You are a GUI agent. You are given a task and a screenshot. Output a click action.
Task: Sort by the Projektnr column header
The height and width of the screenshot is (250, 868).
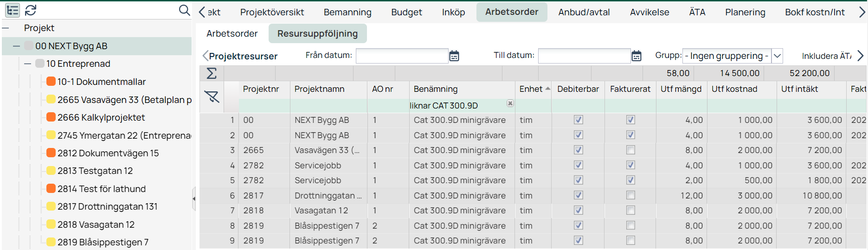click(261, 89)
